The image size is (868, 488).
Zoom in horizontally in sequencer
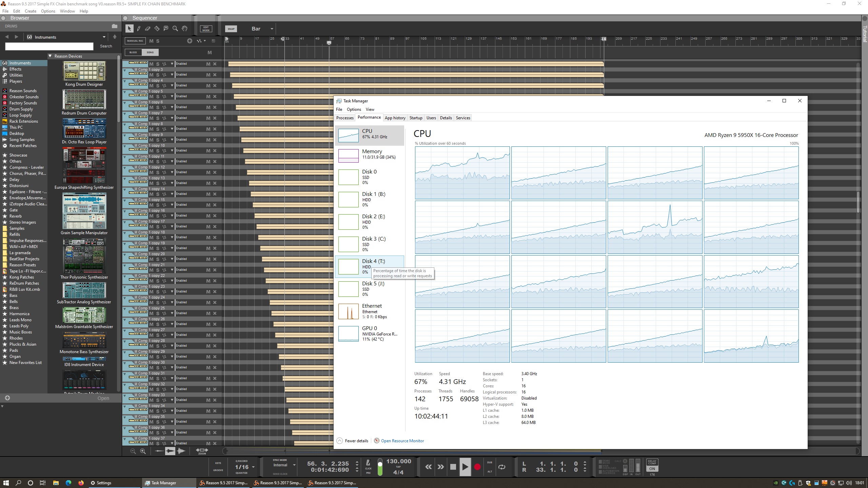click(x=143, y=451)
